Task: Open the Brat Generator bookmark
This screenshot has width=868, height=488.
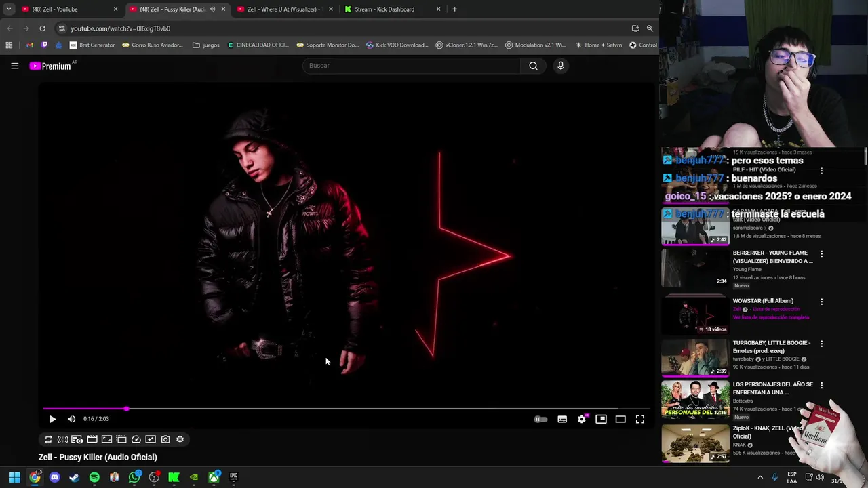Action: click(92, 45)
